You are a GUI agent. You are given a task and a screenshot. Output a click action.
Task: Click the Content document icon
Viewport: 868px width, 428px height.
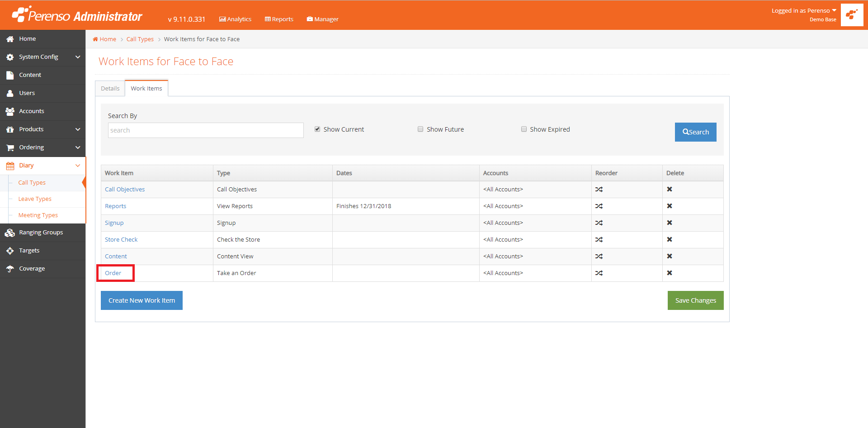(10, 75)
